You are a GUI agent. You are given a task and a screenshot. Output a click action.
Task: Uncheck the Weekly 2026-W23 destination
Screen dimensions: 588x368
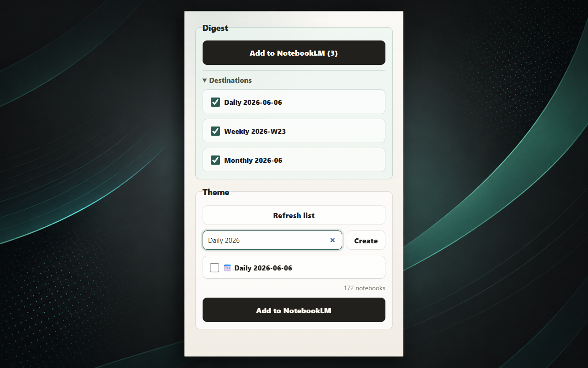pos(215,131)
